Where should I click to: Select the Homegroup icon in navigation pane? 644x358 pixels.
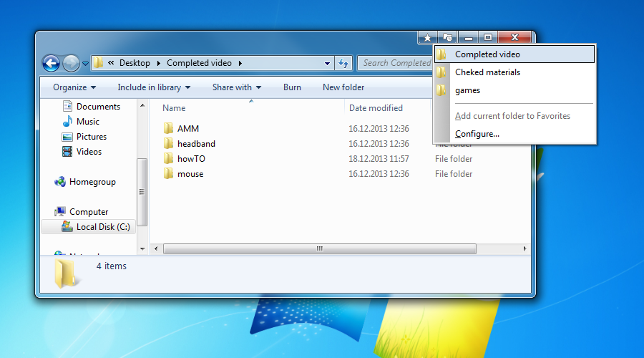point(60,182)
